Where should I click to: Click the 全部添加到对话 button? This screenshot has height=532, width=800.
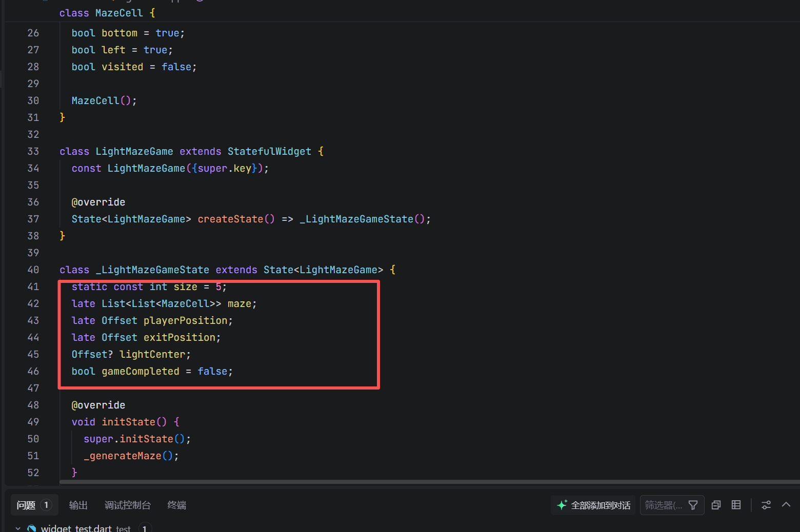(x=593, y=505)
